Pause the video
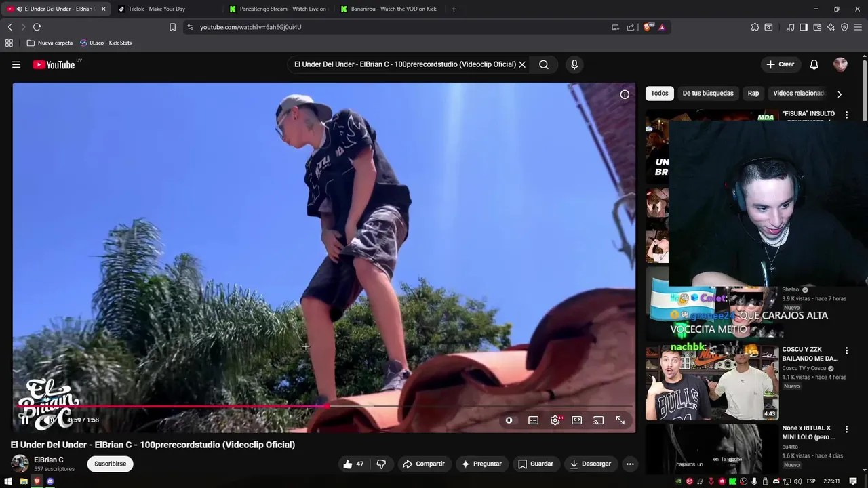The image size is (868, 488). [x=25, y=420]
